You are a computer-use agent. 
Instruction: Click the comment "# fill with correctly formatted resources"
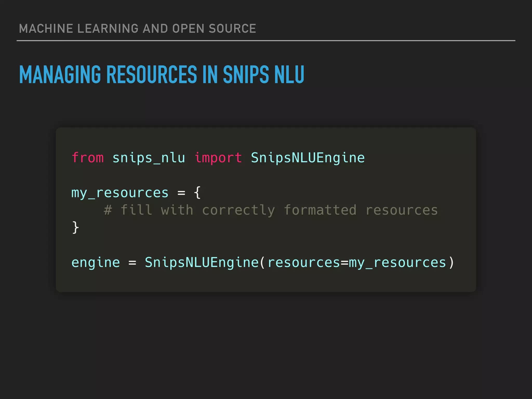271,210
